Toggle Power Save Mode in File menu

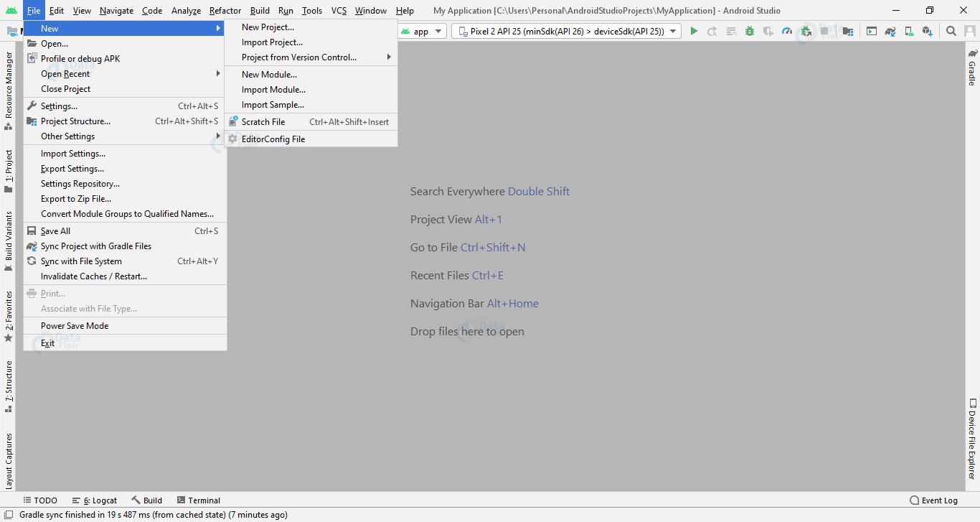[x=125, y=326]
